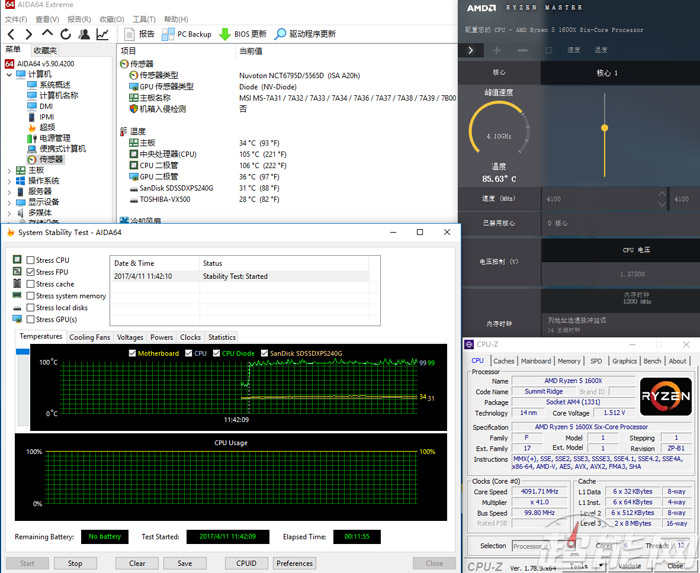Open the Caches tab in CPU-Z
700x573 pixels.
click(504, 361)
